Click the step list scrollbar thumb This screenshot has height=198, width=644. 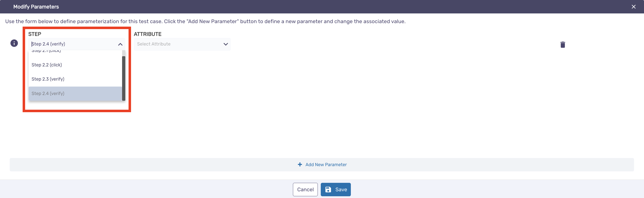click(124, 78)
